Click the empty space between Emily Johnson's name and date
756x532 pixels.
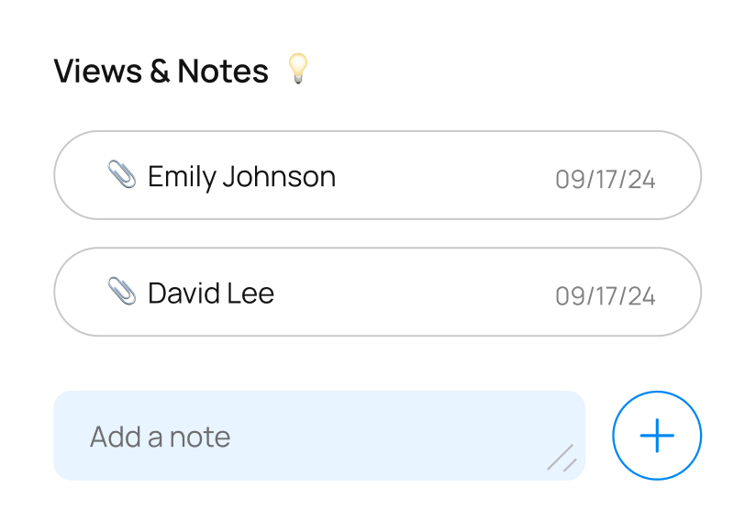(x=445, y=176)
